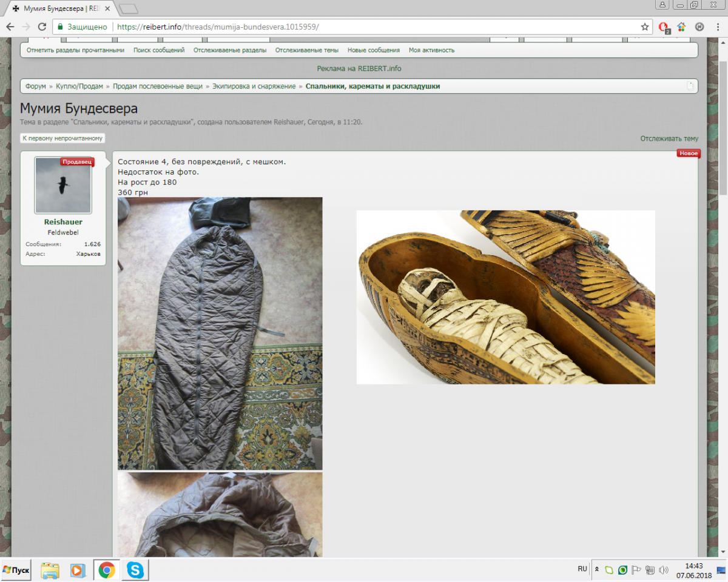This screenshot has width=728, height=582.
Task: Click the gray circular arrows extension icon
Action: point(699,27)
